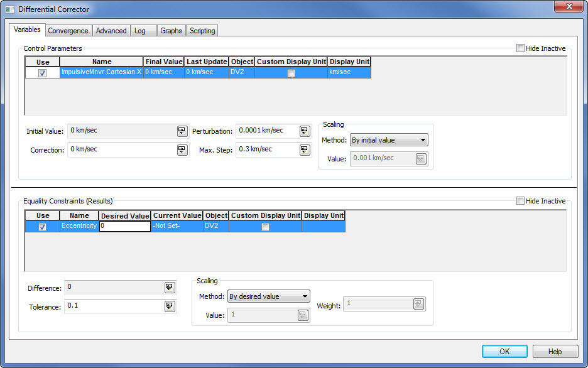Open unit editor icon beside Initial Value
Viewport: 588px width, 368px height.
tap(182, 131)
